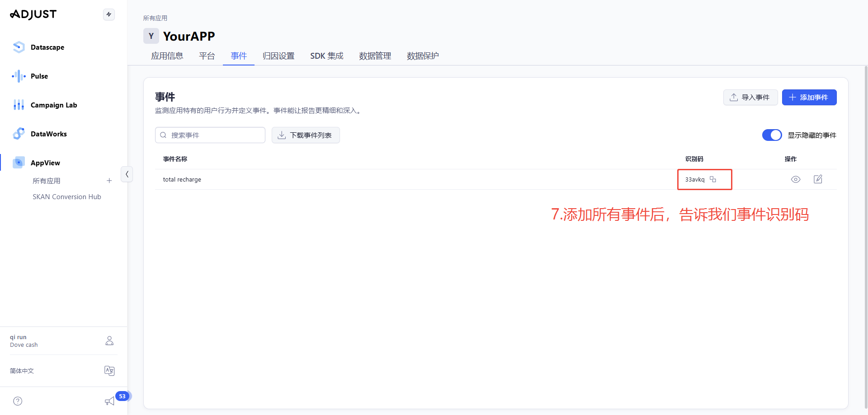Click the language translate icon
This screenshot has height=415, width=868.
(x=109, y=371)
